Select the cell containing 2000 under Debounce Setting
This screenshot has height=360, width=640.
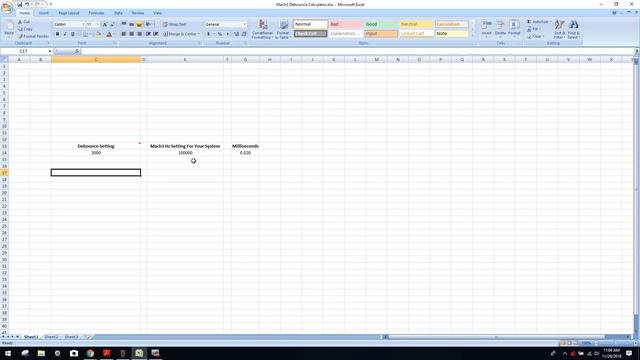coord(96,153)
